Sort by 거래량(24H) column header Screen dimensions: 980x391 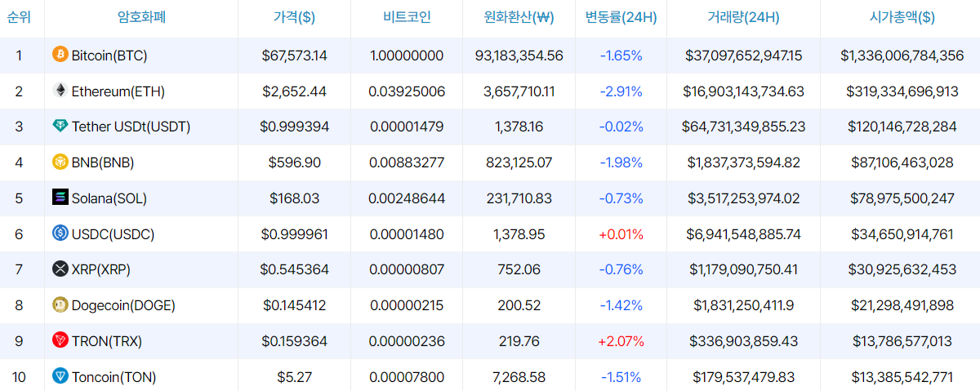(x=743, y=17)
